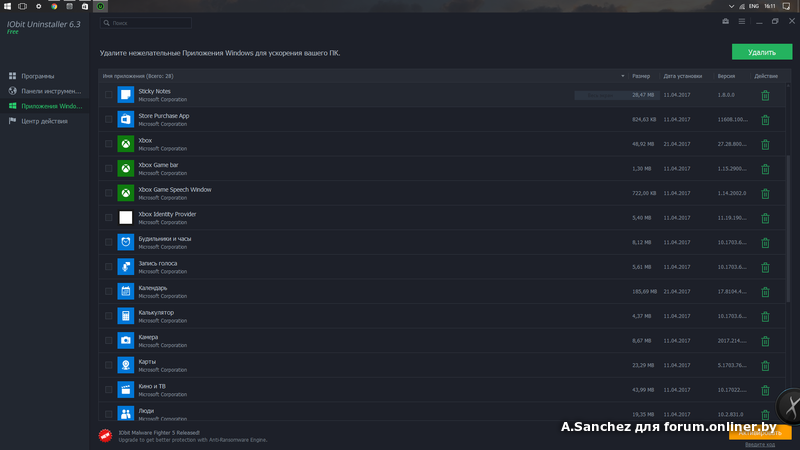Uninstall Календарь using its trash icon
Viewport: 800px width, 450px height.
[x=765, y=292]
